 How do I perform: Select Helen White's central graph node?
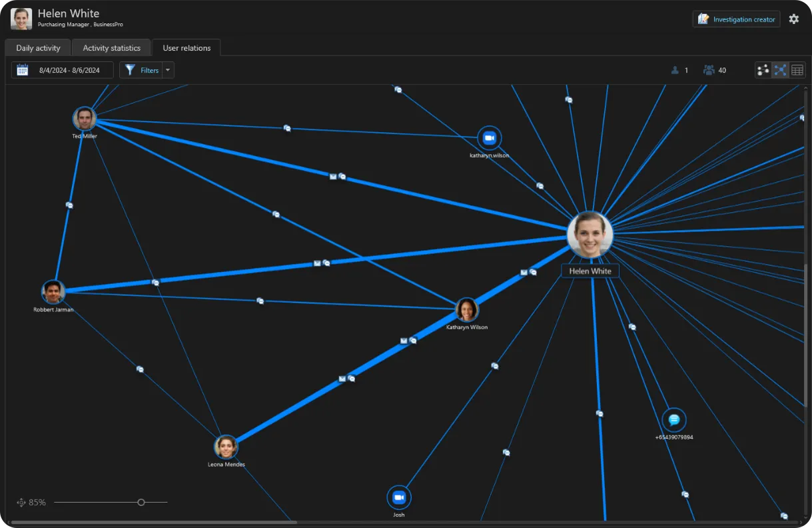click(590, 235)
